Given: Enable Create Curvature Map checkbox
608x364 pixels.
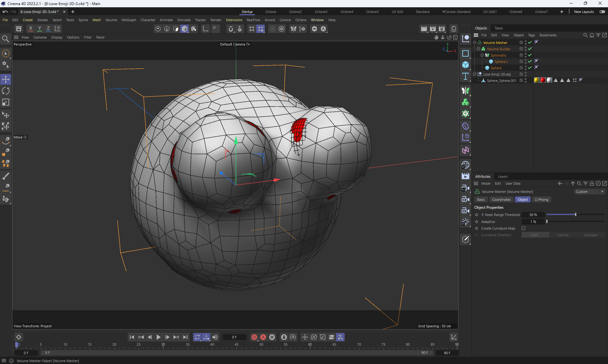Looking at the screenshot, I should (x=523, y=228).
